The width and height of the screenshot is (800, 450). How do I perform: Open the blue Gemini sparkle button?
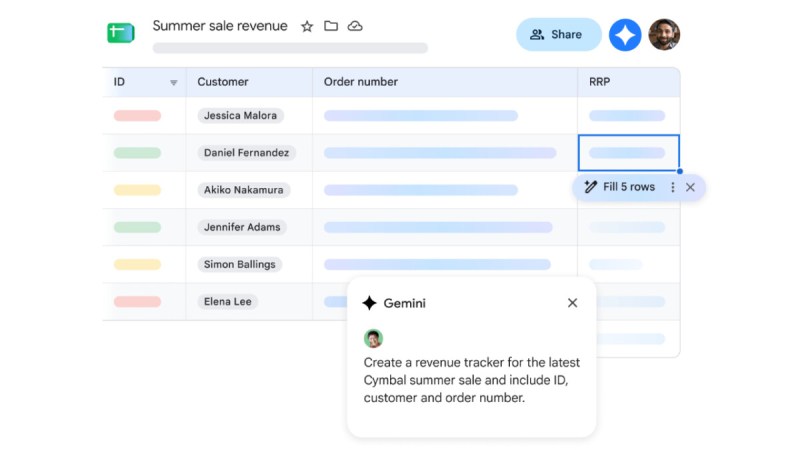tap(625, 35)
